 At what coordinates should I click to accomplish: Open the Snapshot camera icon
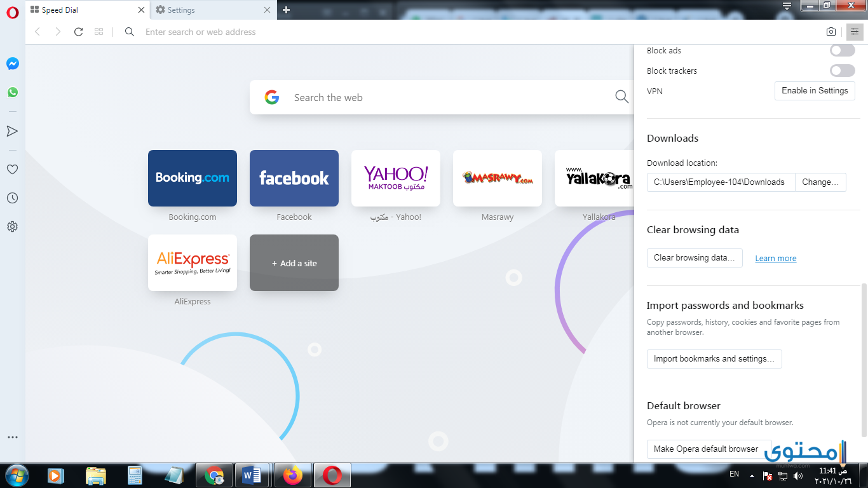[831, 32]
